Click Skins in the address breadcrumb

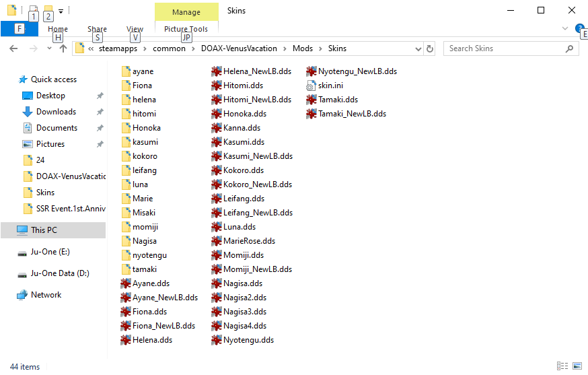[337, 48]
